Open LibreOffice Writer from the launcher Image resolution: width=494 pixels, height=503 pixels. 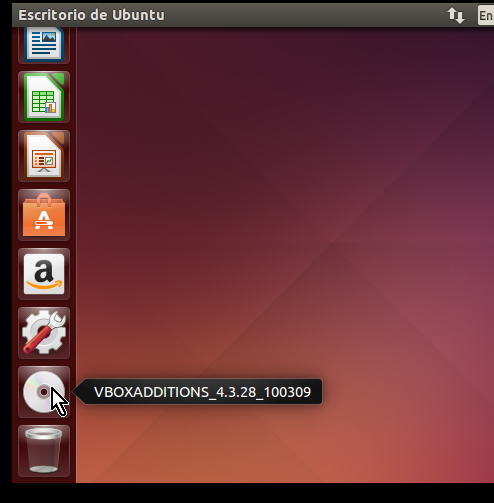(x=44, y=45)
